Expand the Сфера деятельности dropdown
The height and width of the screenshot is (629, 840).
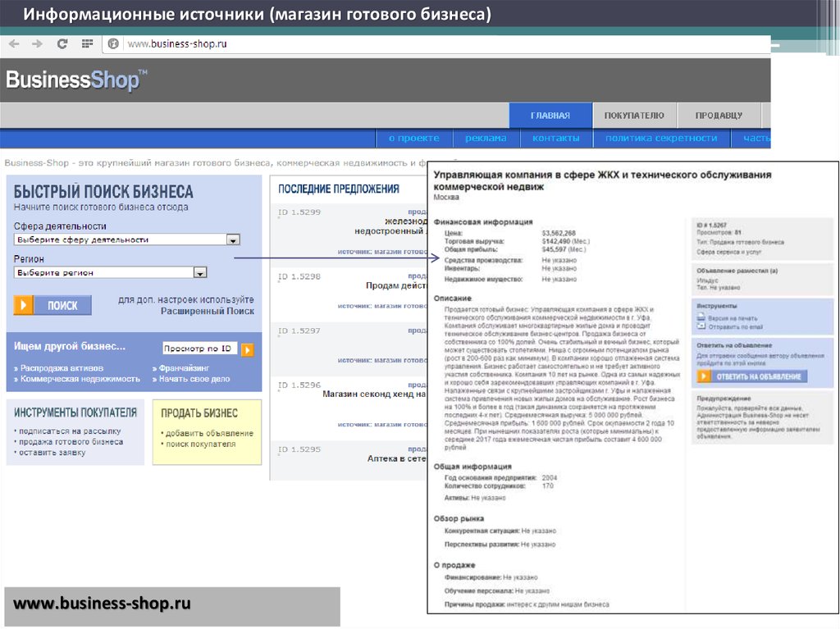233,240
